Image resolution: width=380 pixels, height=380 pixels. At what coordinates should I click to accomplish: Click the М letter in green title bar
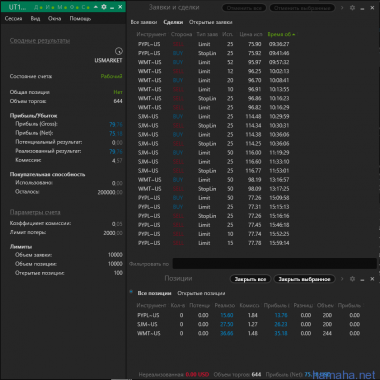click(60, 7)
